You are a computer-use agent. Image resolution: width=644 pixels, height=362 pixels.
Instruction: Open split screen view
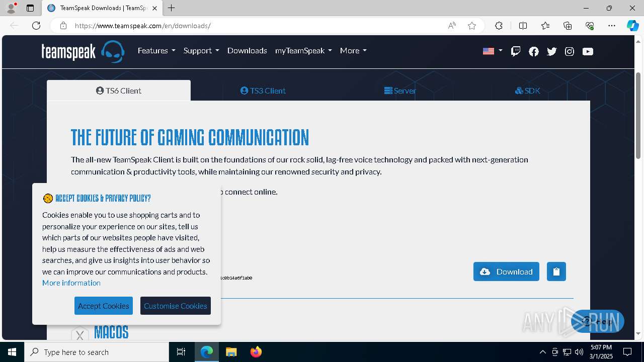(523, 26)
